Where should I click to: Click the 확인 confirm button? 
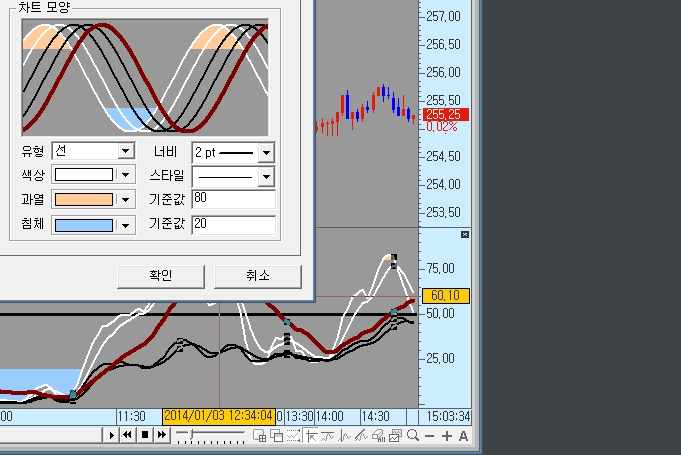click(161, 276)
